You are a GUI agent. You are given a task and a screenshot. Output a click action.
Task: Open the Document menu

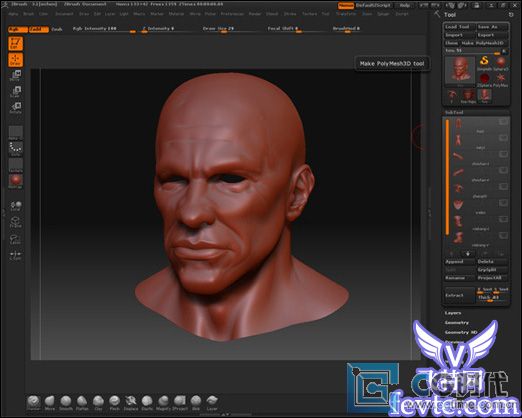(x=64, y=14)
